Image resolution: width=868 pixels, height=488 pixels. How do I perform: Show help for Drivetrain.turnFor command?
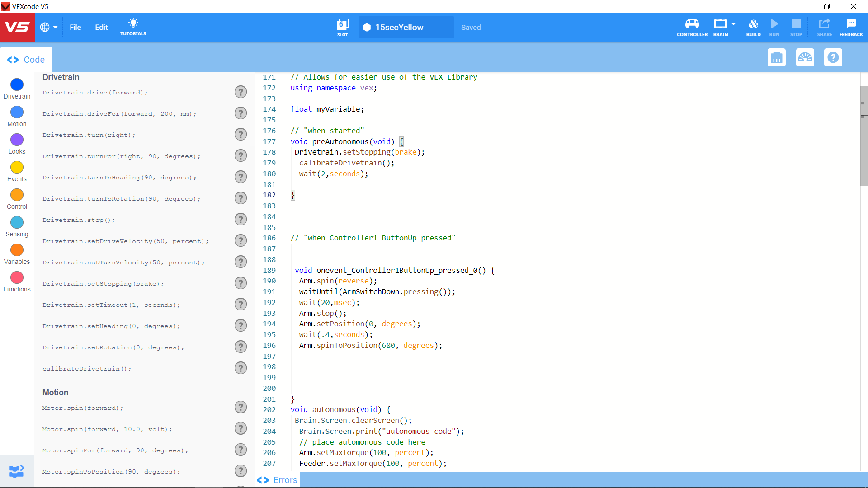coord(241,155)
